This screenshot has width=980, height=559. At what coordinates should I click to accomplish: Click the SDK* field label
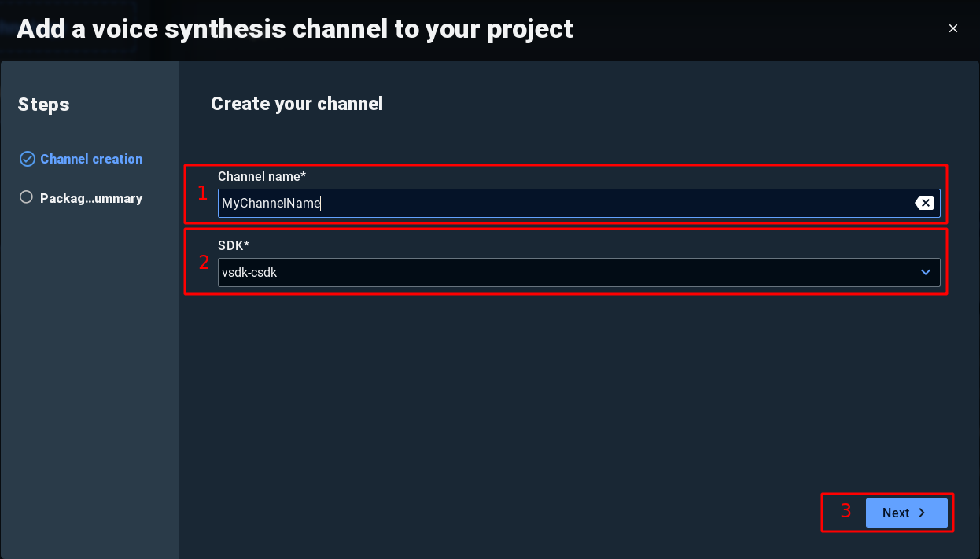(x=233, y=245)
